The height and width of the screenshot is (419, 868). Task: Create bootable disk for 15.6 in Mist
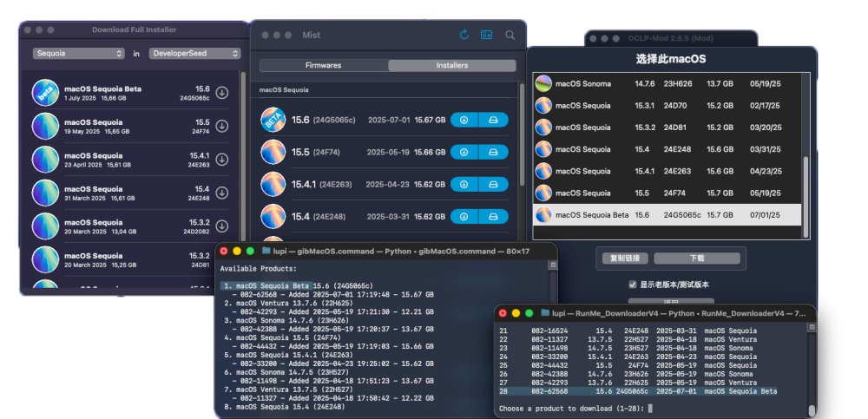[x=493, y=120]
